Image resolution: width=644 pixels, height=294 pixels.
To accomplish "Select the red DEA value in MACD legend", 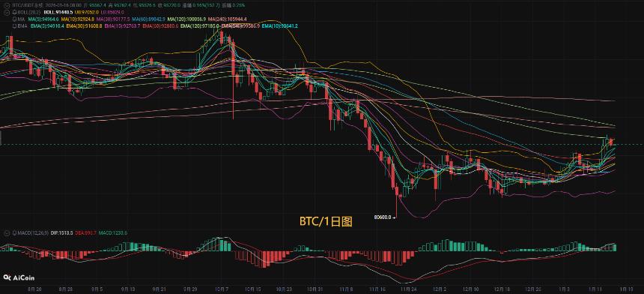I will click(x=85, y=232).
